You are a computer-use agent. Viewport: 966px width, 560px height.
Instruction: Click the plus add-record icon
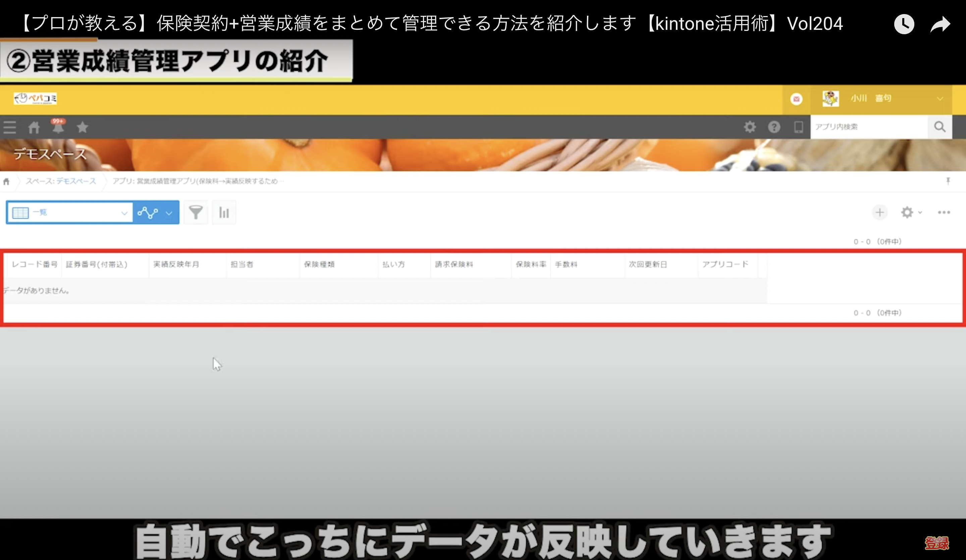coord(880,212)
